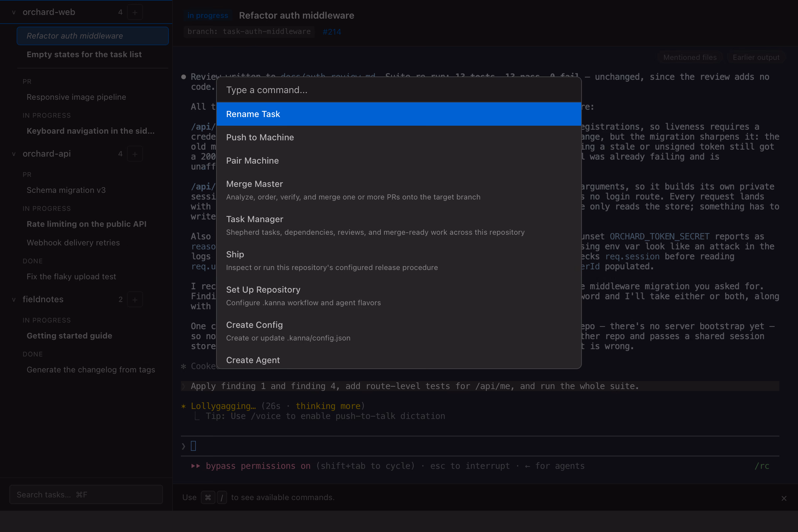Click the in progress status badge
The height and width of the screenshot is (532, 798).
[x=207, y=15]
